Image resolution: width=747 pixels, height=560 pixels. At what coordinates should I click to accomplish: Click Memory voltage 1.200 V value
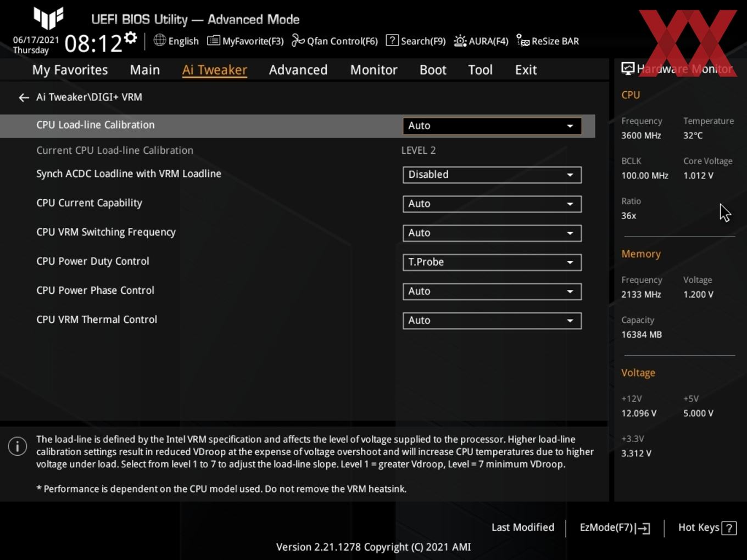point(698,294)
